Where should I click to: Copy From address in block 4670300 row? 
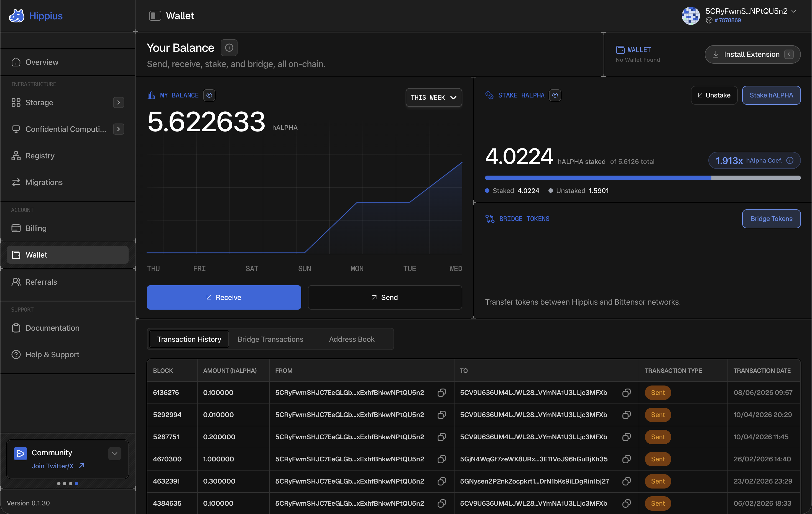pos(441,459)
